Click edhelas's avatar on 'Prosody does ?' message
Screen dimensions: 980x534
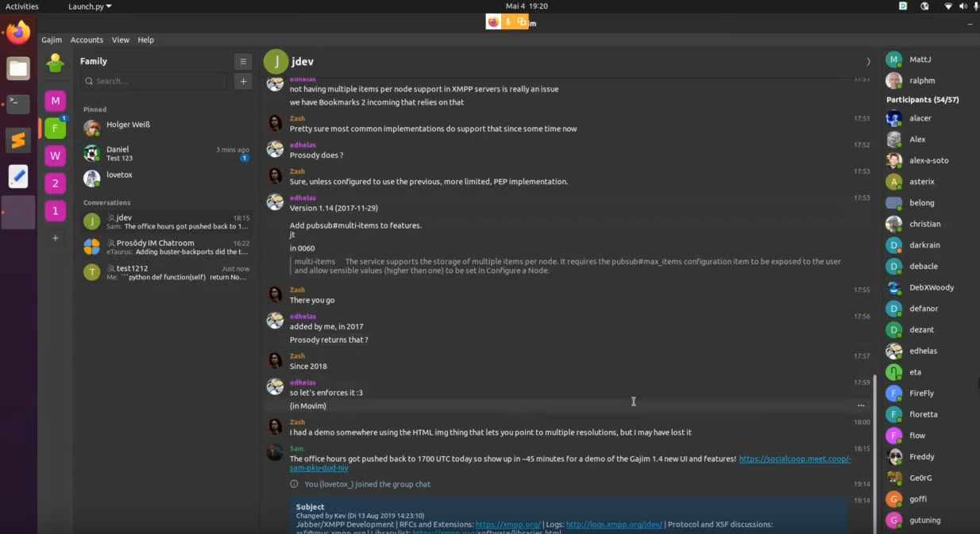point(275,149)
